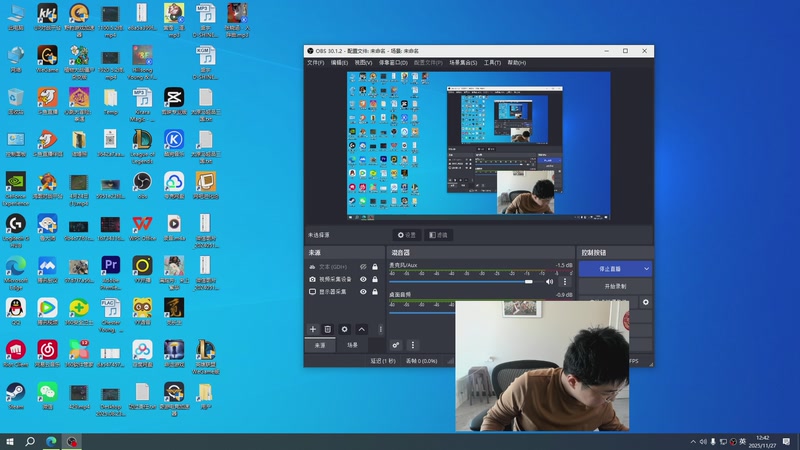Select the NetEase Cloud Music desktop icon

(x=47, y=354)
